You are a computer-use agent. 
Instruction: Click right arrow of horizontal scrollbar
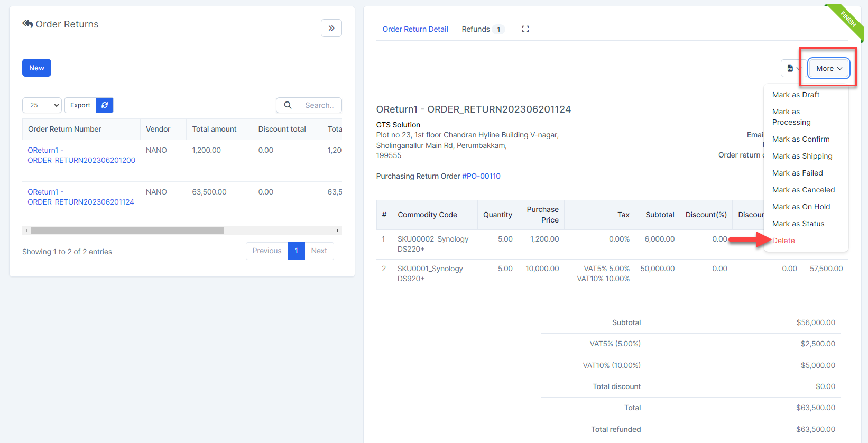[x=338, y=230]
